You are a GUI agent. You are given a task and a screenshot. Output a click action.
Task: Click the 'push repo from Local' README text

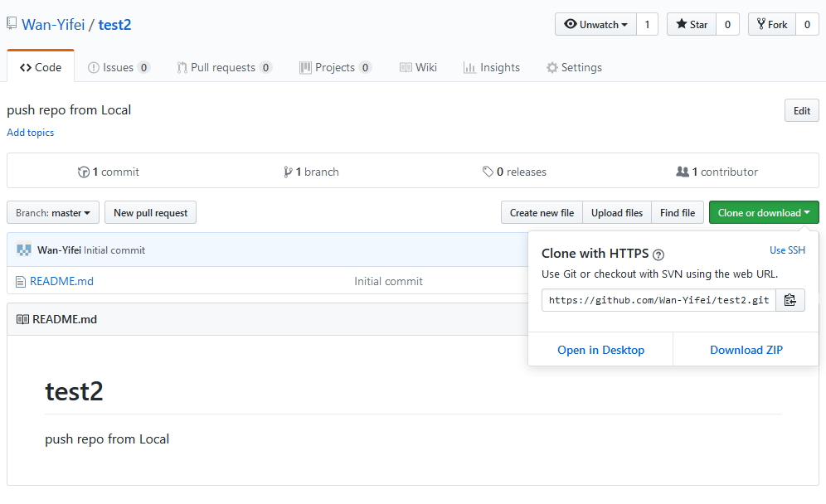[107, 439]
